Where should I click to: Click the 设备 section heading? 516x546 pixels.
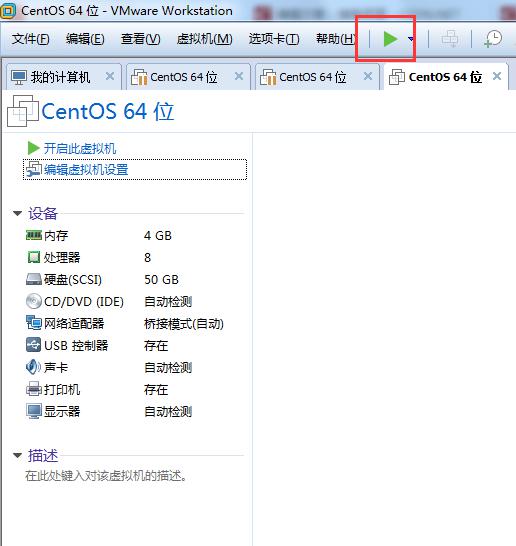(x=42, y=213)
